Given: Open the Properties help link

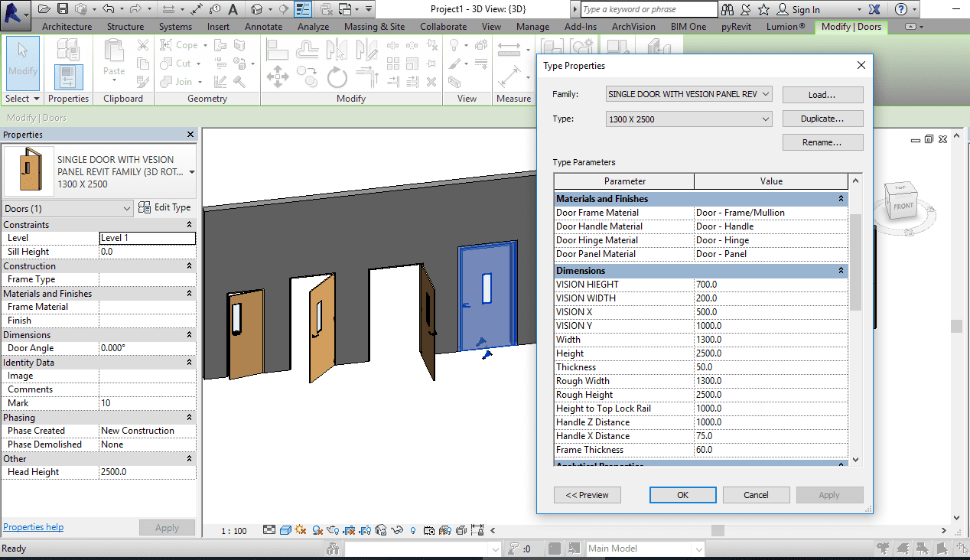Looking at the screenshot, I should point(33,527).
